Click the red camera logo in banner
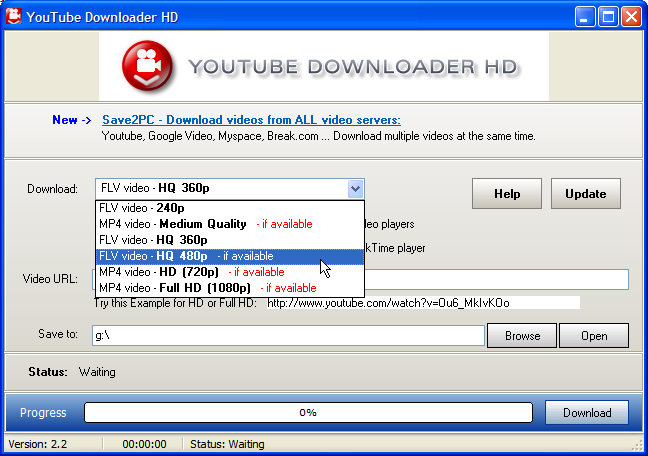The width and height of the screenshot is (648, 456). (x=147, y=66)
